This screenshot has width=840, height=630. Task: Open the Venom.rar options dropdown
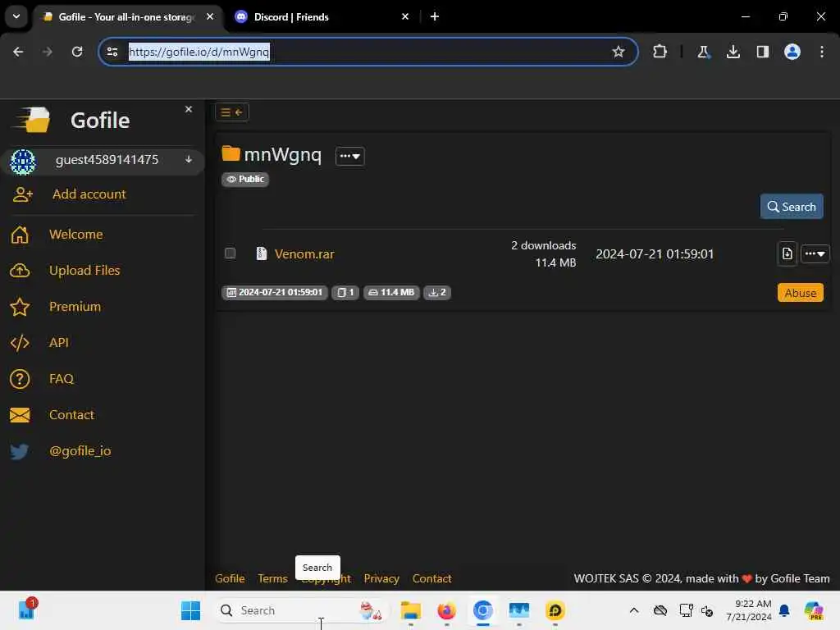[x=815, y=253]
